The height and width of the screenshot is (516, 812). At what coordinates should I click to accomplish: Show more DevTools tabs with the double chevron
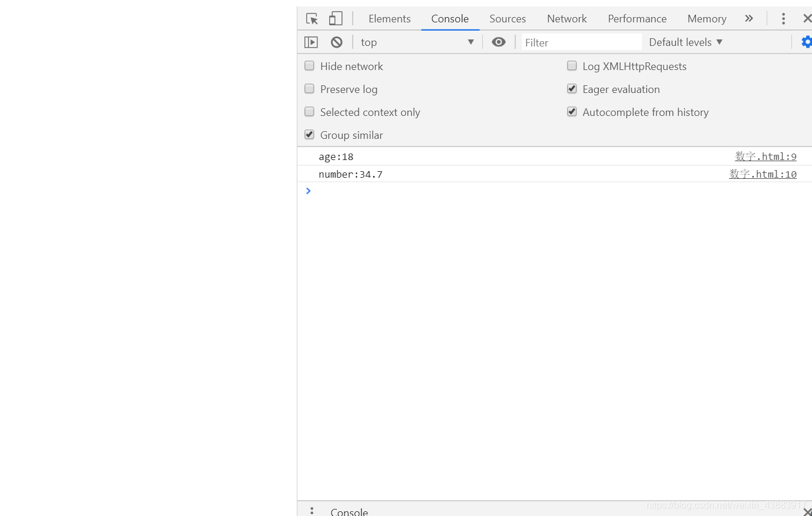pyautogui.click(x=749, y=18)
